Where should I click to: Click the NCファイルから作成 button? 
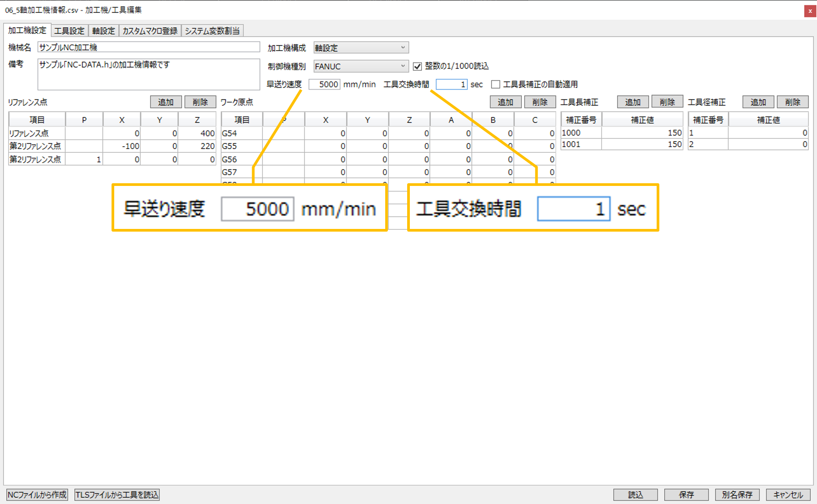[x=37, y=495]
